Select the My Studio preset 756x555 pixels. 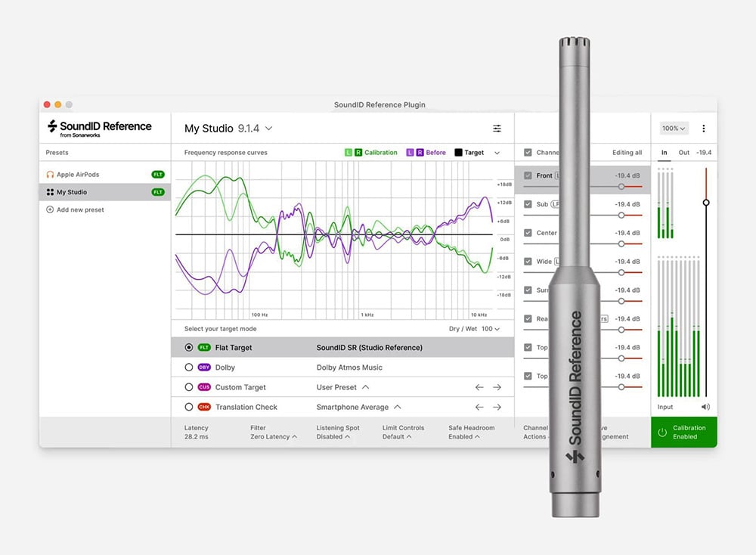click(x=105, y=192)
